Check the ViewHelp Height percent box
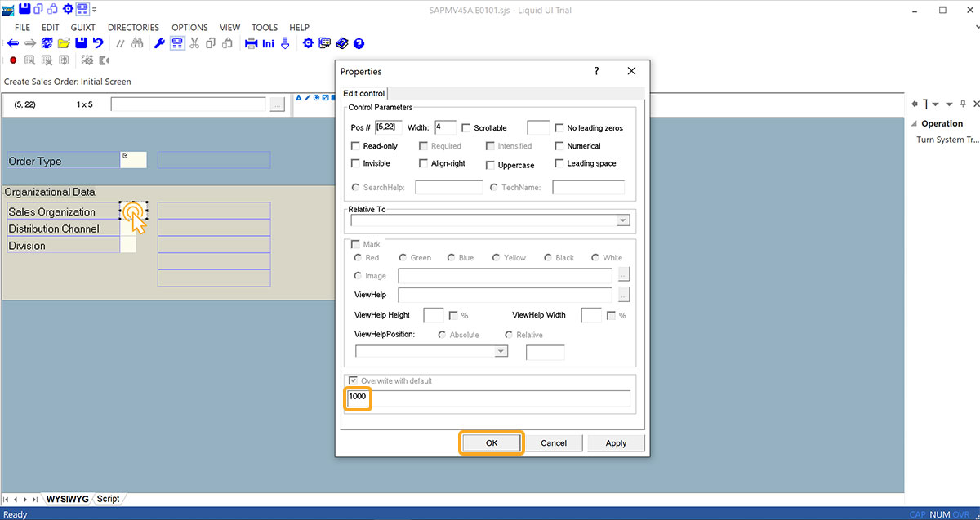The image size is (980, 520). tap(454, 315)
